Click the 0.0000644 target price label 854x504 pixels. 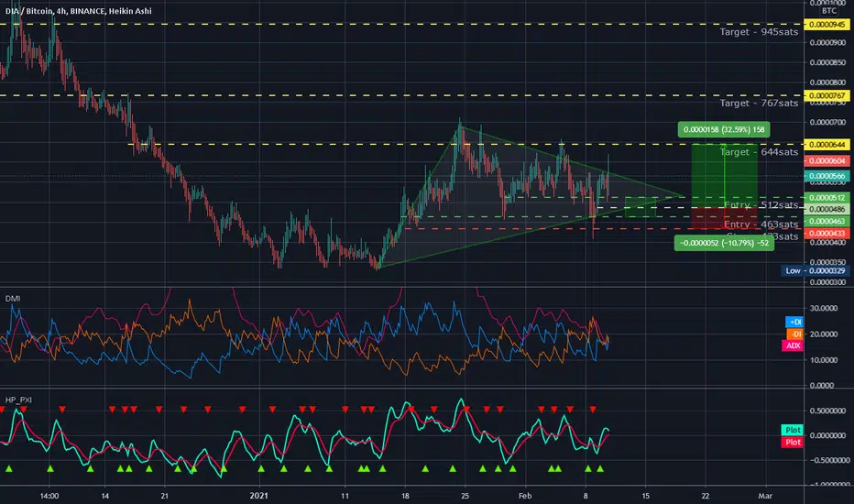click(827, 145)
